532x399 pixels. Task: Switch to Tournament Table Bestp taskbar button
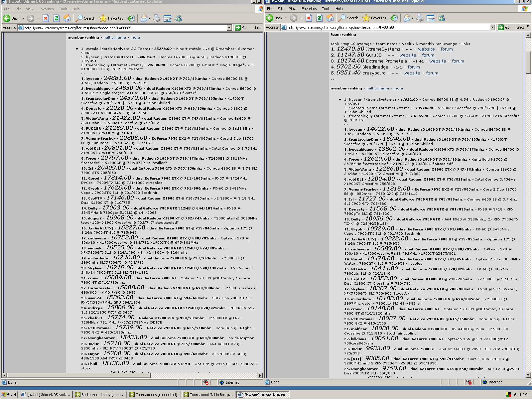pos(208,395)
